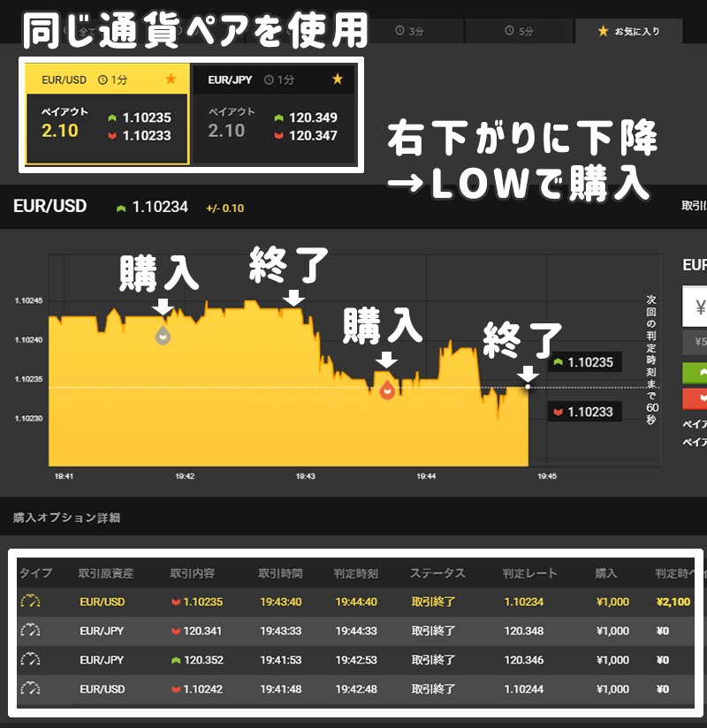Screen dimensions: 707x728
Task: Open the 3分 expiry tab
Action: (x=409, y=31)
